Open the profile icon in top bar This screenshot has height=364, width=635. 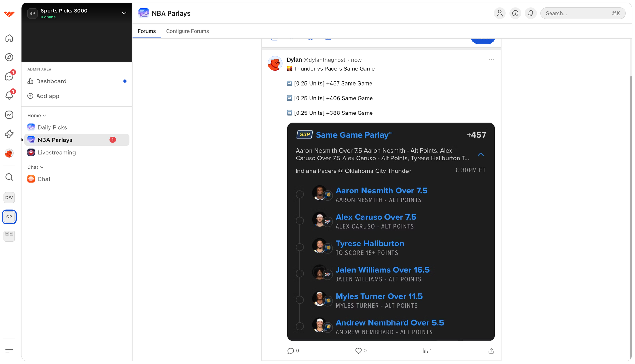coord(499,13)
